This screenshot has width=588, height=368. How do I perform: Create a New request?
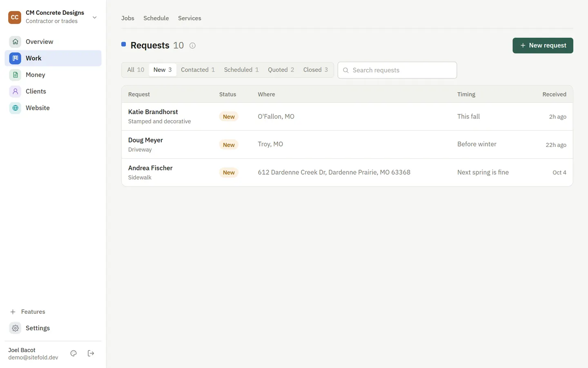(x=543, y=45)
